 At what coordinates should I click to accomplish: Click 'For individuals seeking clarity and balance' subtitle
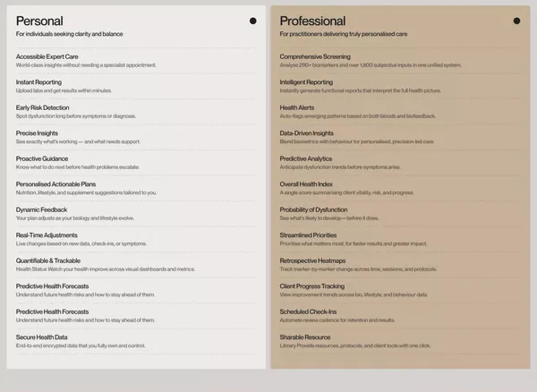pyautogui.click(x=69, y=34)
